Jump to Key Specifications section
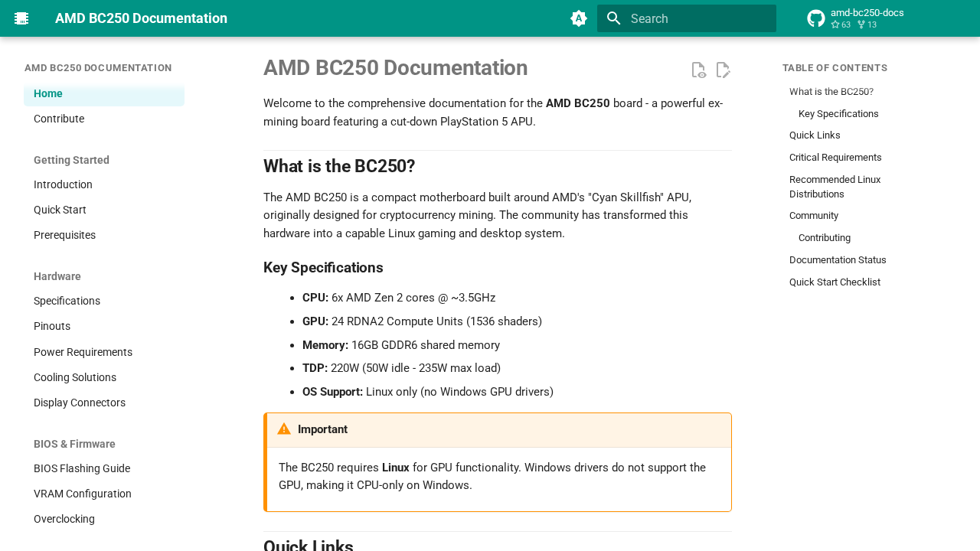Image resolution: width=980 pixels, height=551 pixels. tap(838, 114)
